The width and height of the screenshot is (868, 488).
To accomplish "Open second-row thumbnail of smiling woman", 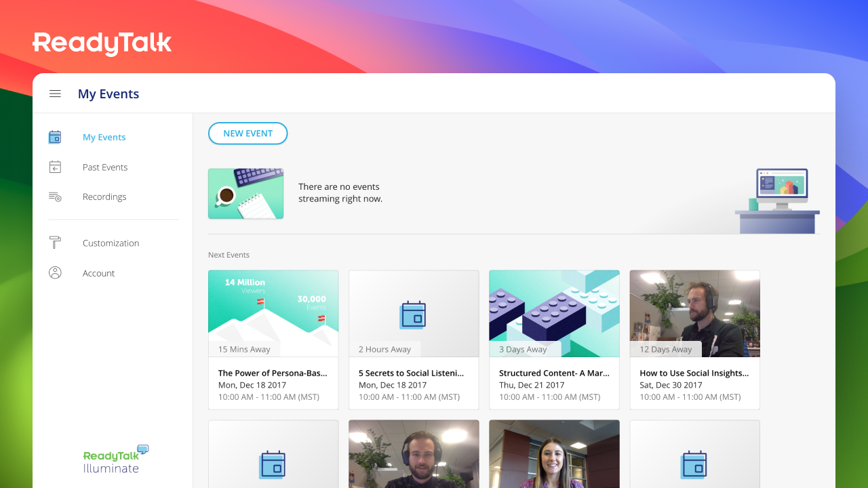I will [x=554, y=454].
